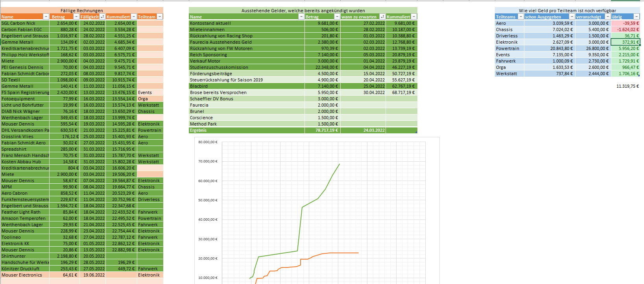
Task: Select the 'Kosten Abbau Hub' cell
Action: tap(25, 162)
